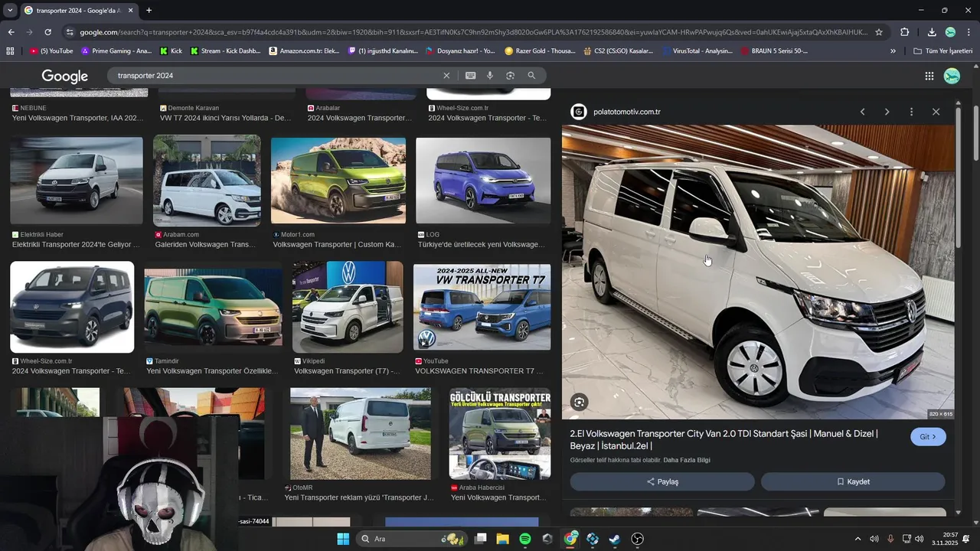Open the Vikipedi Transporter (T7) thumbnail
Screen dimensions: 980x551
click(x=348, y=307)
